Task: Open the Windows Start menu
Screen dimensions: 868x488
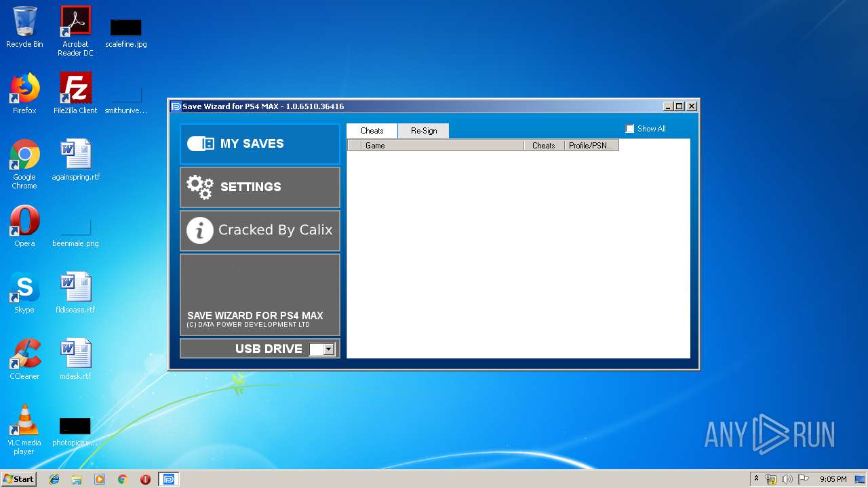Action: coord(18,479)
